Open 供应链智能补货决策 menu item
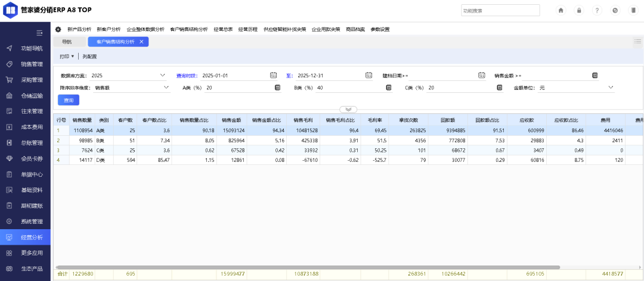This screenshot has height=281, width=644. click(284, 30)
